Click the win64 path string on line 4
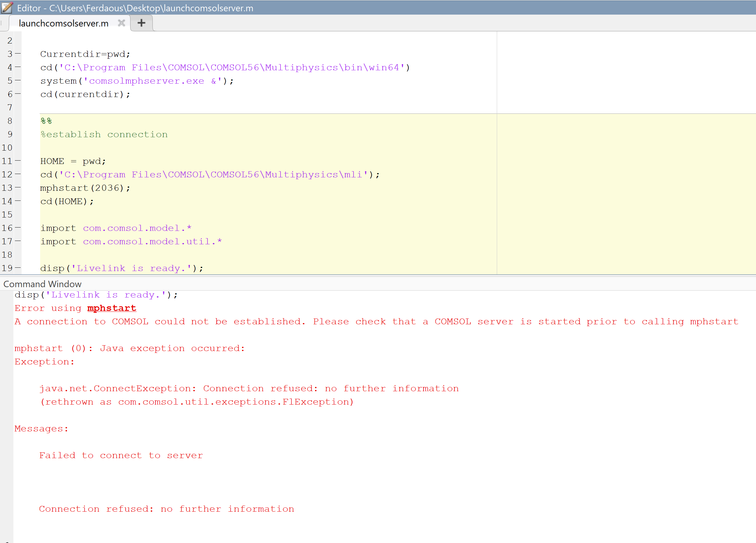The width and height of the screenshot is (756, 543). point(232,68)
